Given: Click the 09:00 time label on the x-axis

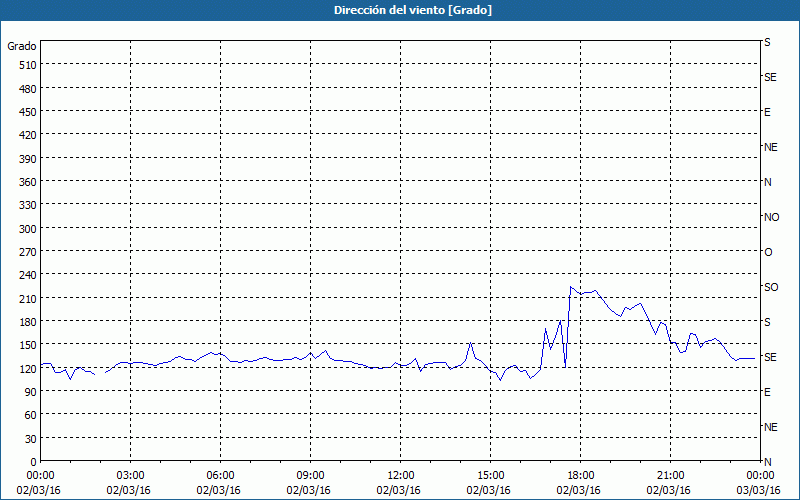Looking at the screenshot, I should point(310,476).
